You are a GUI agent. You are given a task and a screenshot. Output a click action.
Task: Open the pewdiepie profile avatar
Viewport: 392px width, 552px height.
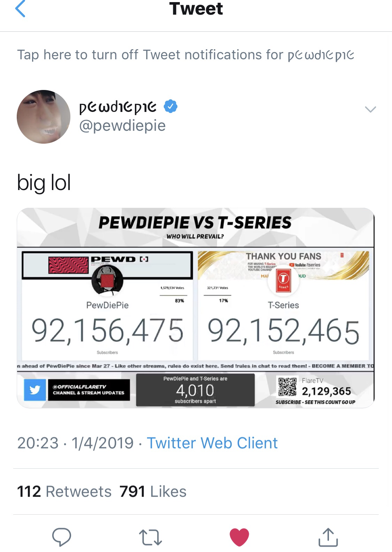point(44,117)
